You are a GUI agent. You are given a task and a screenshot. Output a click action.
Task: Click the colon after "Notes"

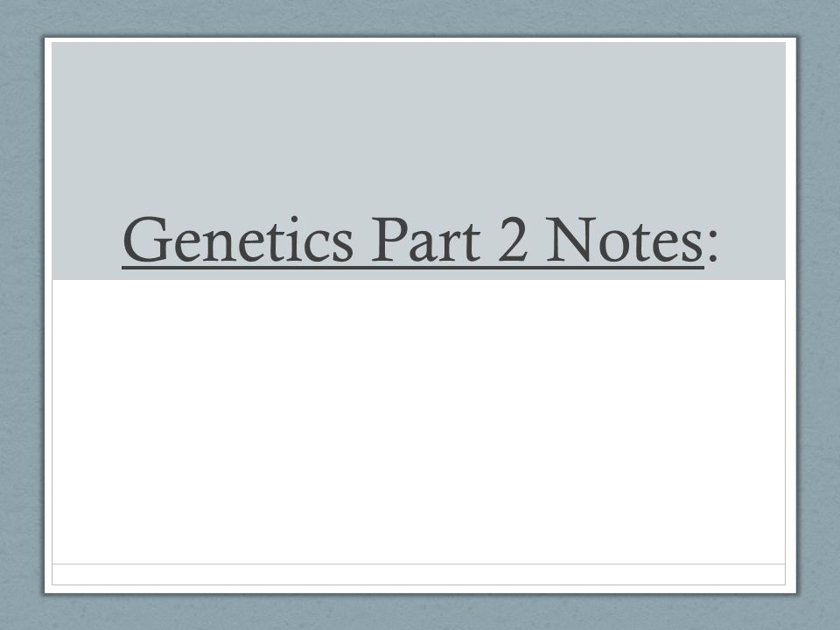pos(712,247)
